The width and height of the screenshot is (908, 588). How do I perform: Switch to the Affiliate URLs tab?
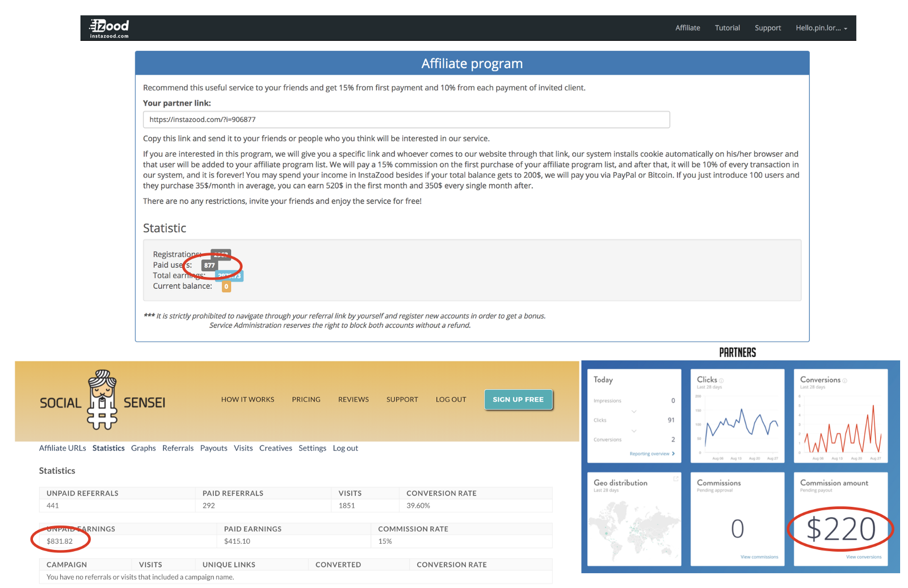(62, 448)
